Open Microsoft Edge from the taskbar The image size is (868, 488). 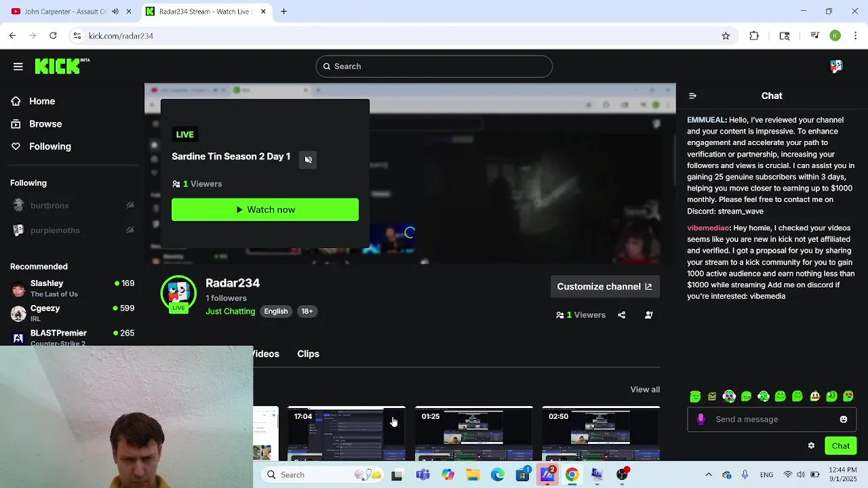(x=498, y=474)
